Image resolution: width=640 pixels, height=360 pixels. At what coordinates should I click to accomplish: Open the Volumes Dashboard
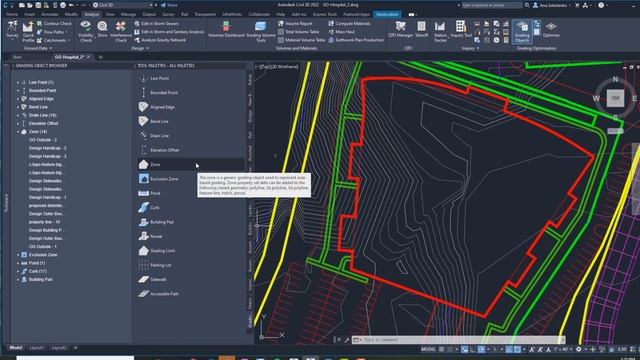226,29
